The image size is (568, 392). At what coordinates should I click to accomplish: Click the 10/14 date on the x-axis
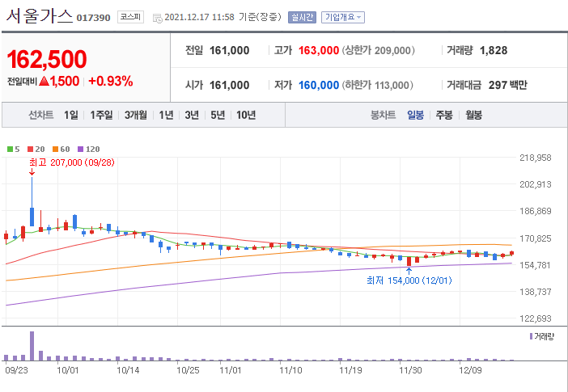coord(128,371)
